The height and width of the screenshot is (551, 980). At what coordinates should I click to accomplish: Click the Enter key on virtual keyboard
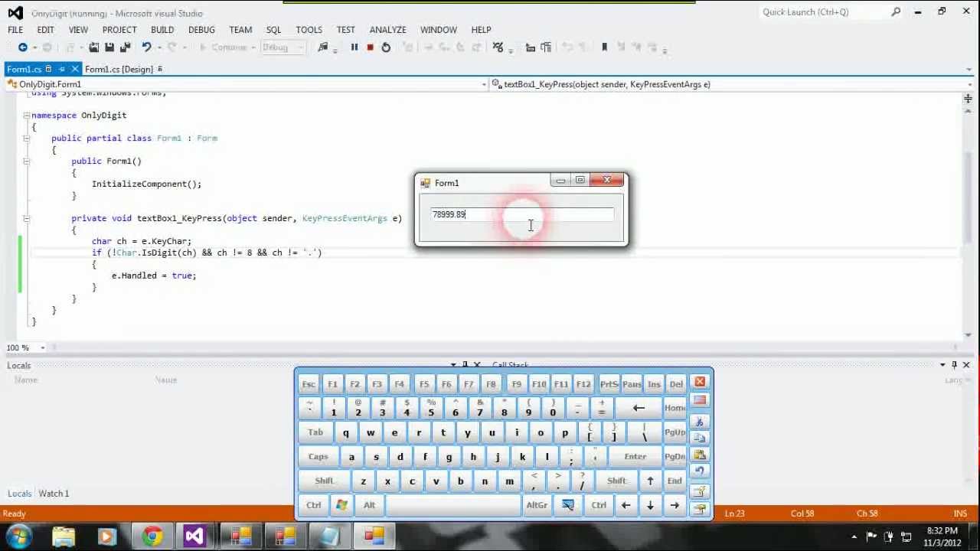(x=635, y=457)
